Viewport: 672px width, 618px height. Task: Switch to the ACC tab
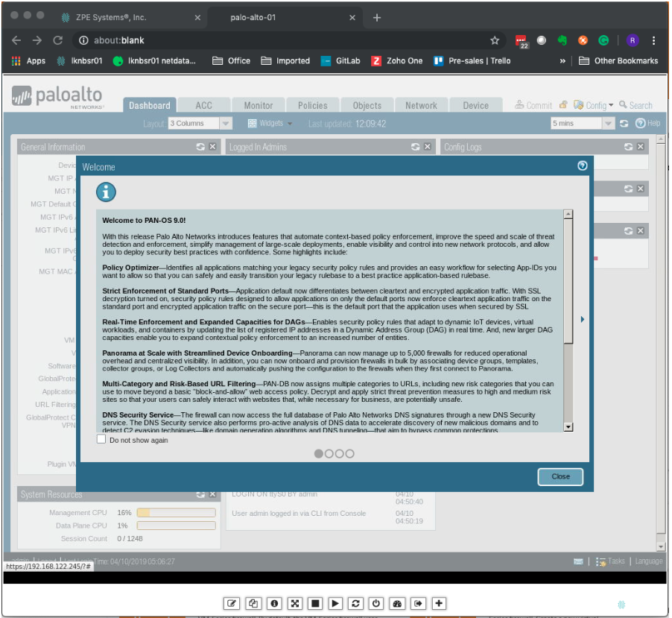(203, 106)
